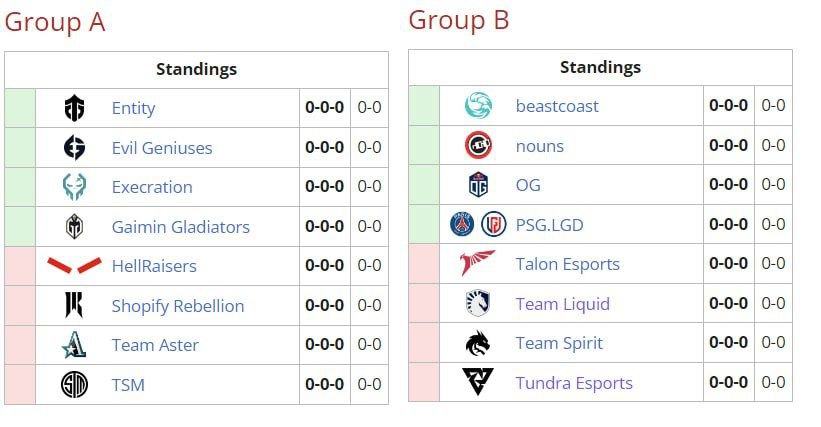The width and height of the screenshot is (821, 427).
Task: Click the OG team logo
Action: (479, 185)
